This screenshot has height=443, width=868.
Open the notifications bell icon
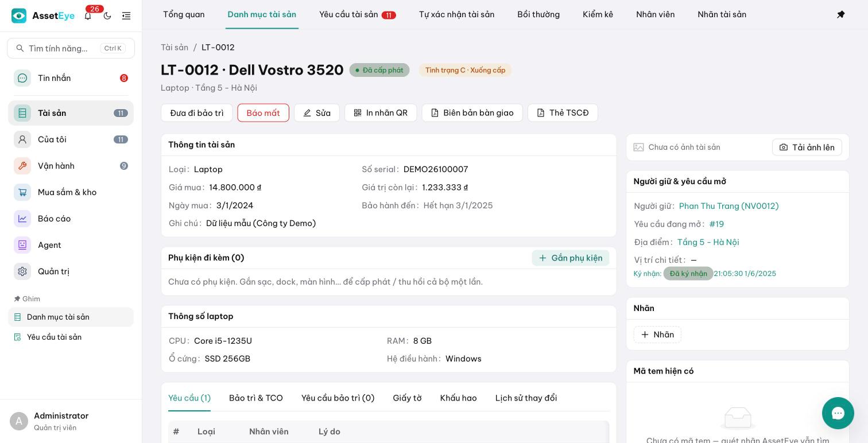pyautogui.click(x=88, y=16)
